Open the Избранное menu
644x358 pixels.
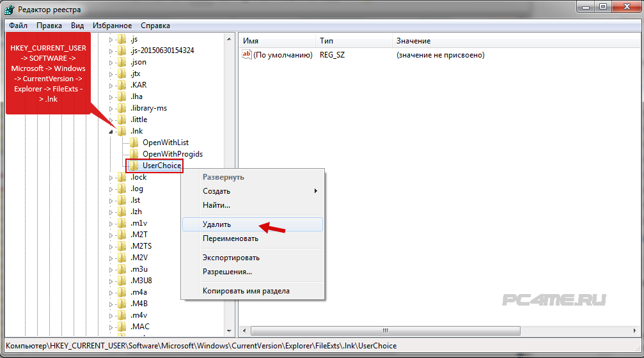pos(112,26)
